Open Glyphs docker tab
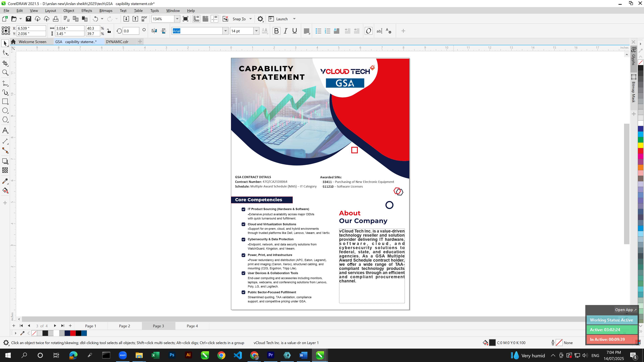Viewport: 644px width, 362px height. [633, 56]
